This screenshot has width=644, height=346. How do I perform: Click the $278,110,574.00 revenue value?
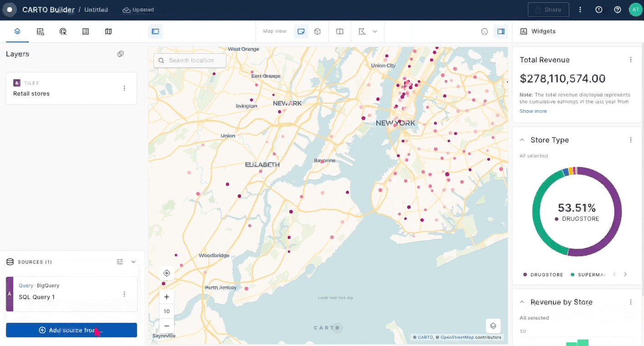(x=562, y=78)
